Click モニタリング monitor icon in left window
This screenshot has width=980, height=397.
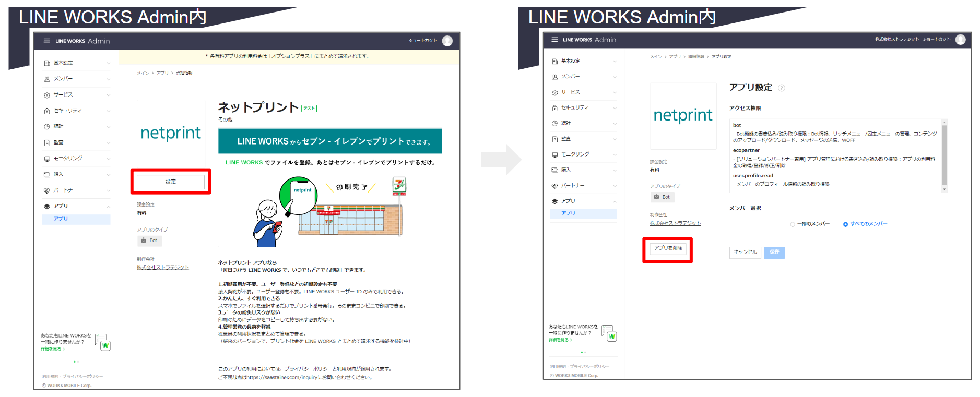click(47, 159)
